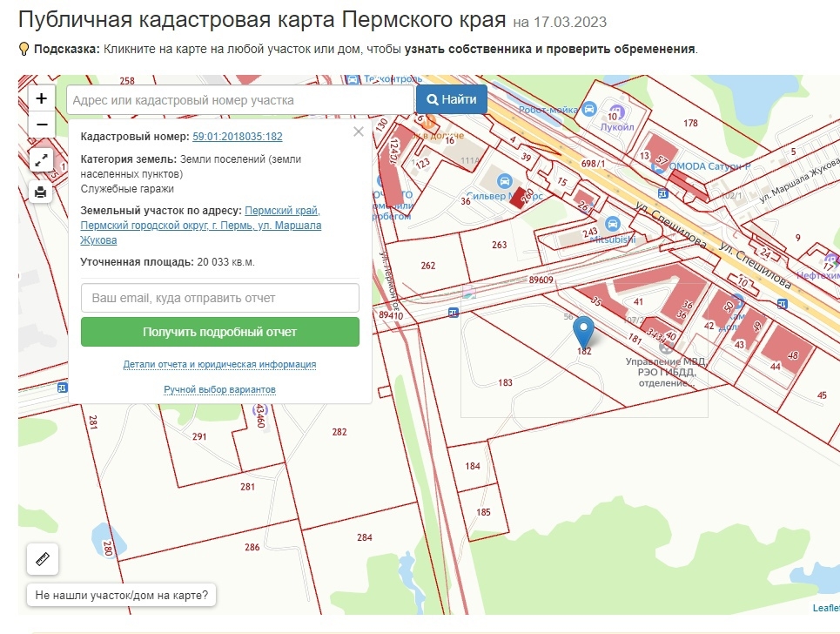Zoom out with the minus button

point(41,125)
